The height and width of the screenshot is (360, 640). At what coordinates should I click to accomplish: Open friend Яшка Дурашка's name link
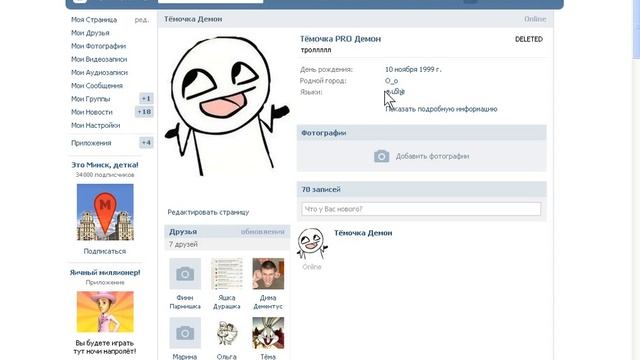[227, 302]
